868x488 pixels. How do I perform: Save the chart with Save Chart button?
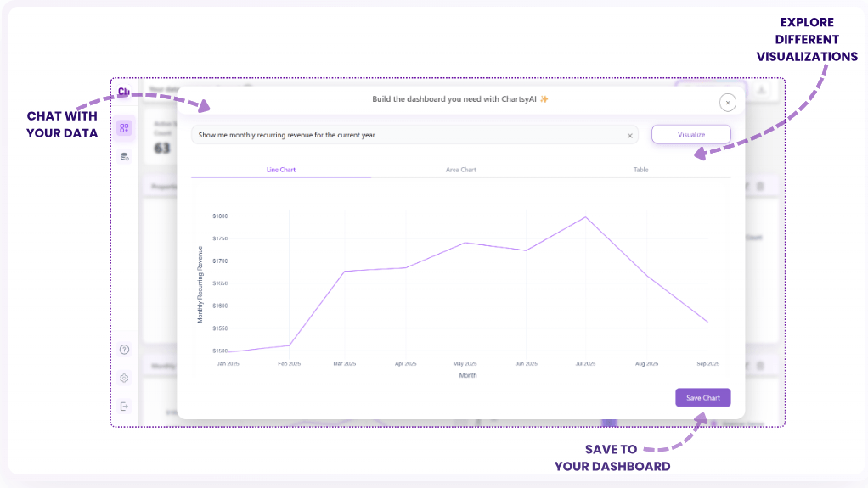point(703,398)
